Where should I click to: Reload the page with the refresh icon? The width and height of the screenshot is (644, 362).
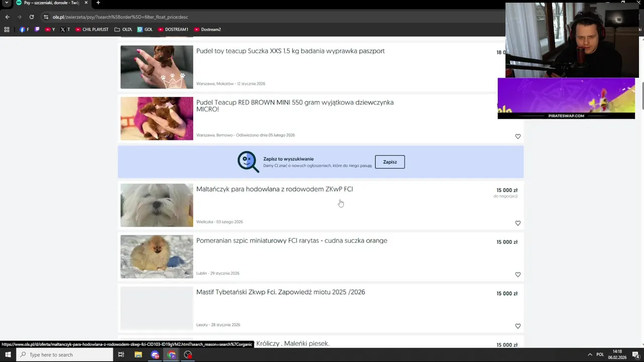pos(31,17)
